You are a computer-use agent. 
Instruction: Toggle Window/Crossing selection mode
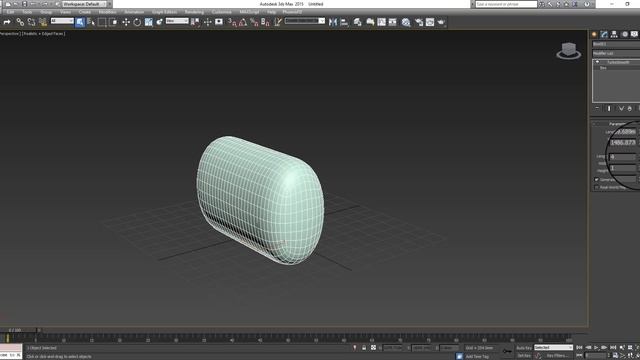(x=113, y=22)
